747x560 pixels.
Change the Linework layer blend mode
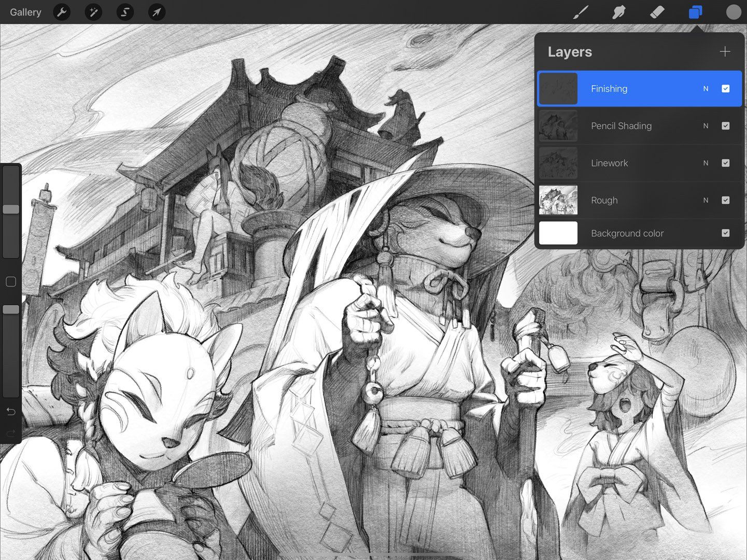point(706,163)
